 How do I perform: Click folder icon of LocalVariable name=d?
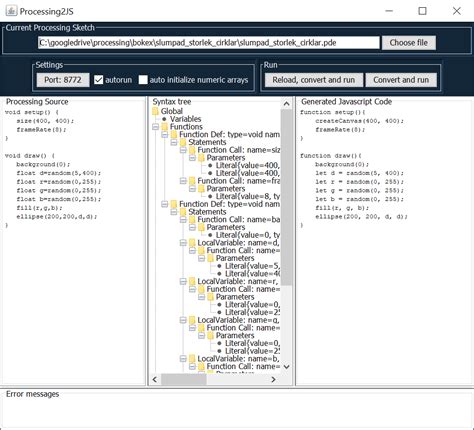[x=192, y=243]
